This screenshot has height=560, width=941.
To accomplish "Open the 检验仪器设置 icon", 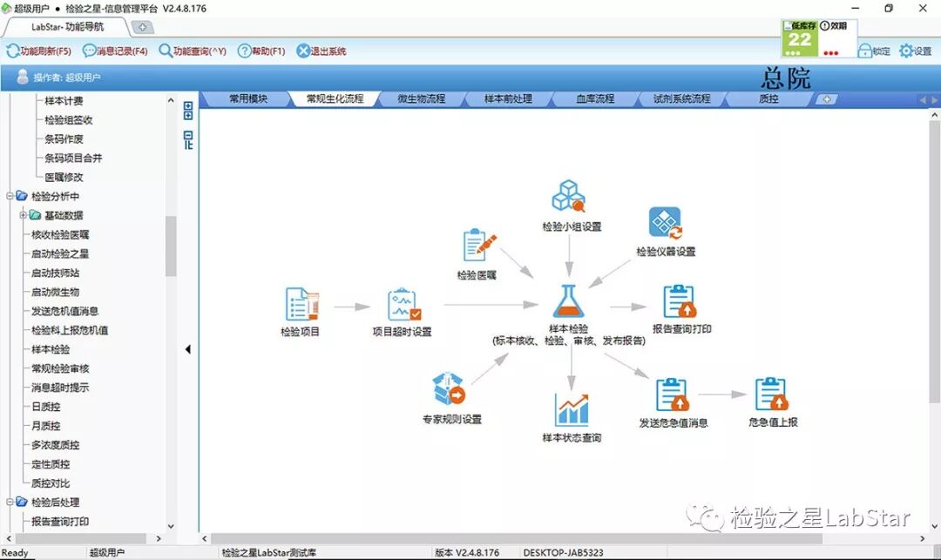I will [x=666, y=223].
